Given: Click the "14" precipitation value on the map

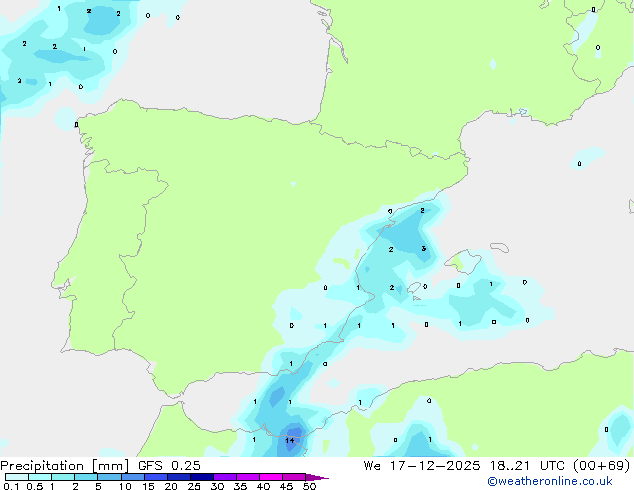Looking at the screenshot, I should coord(290,440).
